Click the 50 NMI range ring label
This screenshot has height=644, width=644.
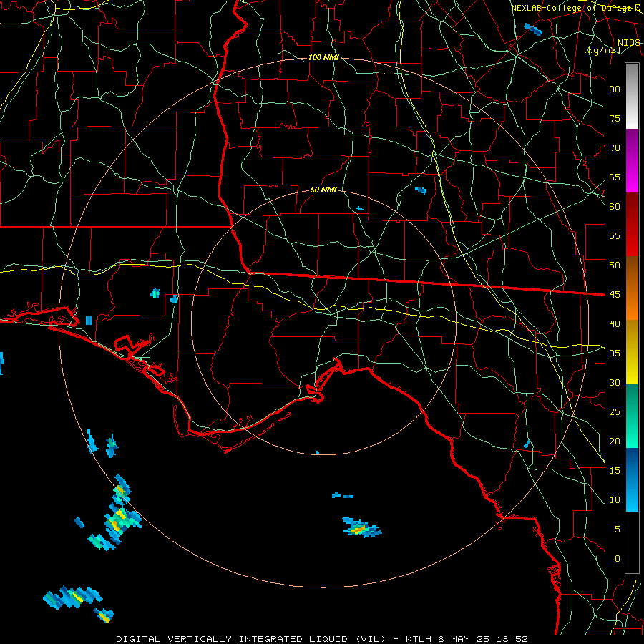tap(323, 190)
